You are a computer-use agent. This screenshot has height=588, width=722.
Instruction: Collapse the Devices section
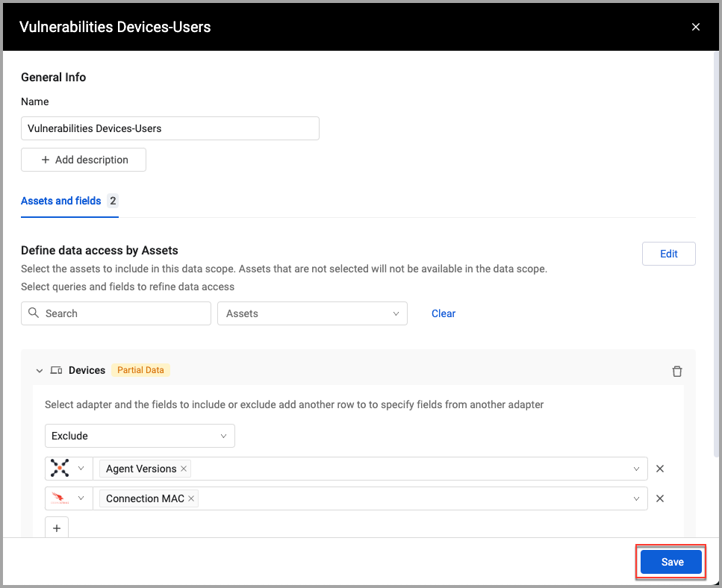pyautogui.click(x=40, y=370)
